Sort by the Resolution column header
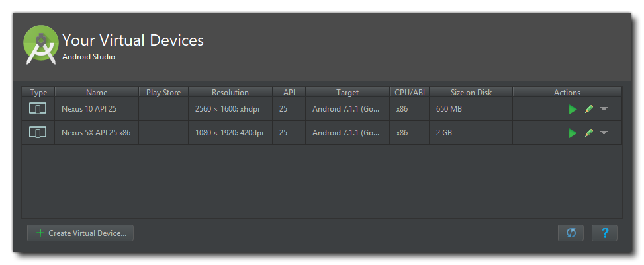Screen dimensions: 644x265 [x=230, y=93]
